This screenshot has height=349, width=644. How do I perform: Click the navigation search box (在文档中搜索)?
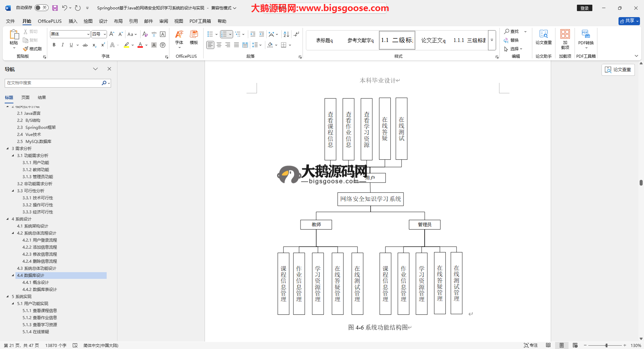(54, 83)
